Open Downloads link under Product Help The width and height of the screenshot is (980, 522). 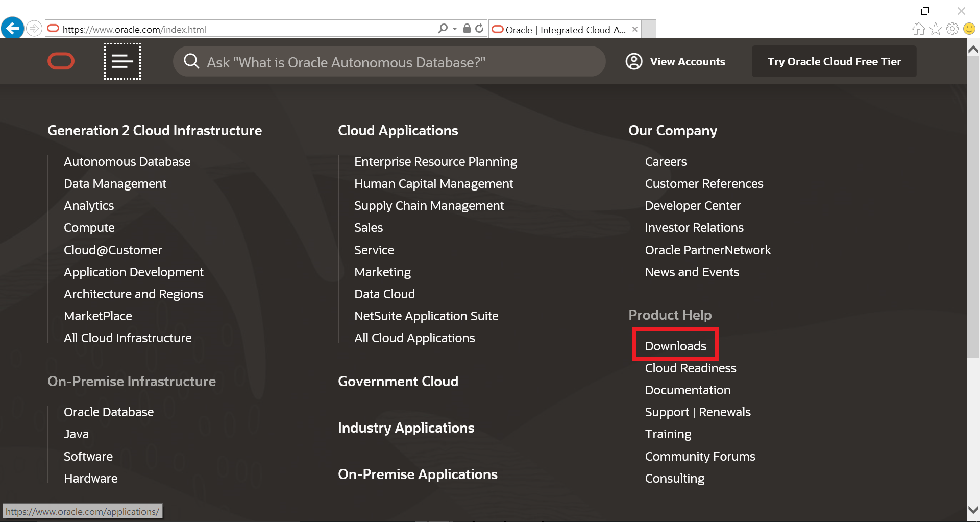click(675, 346)
